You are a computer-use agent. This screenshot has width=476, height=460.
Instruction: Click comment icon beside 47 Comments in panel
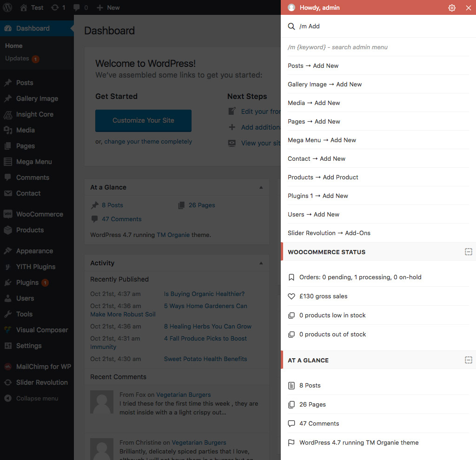point(291,424)
